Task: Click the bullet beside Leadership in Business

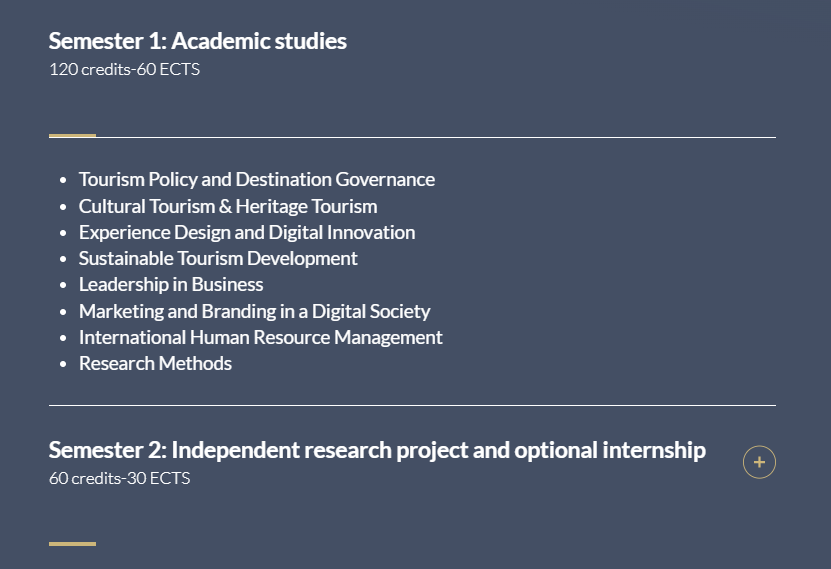Action: pyautogui.click(x=64, y=285)
